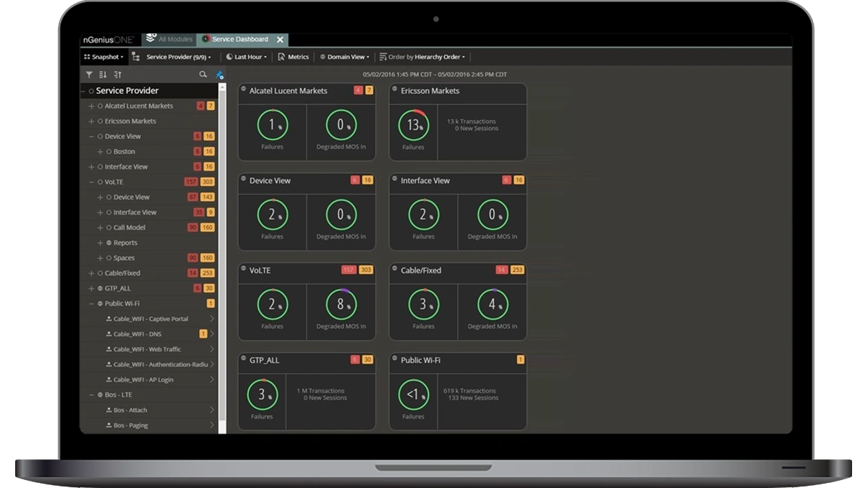Viewport: 868px width, 488px height.
Task: Select the circle marker beside Boston
Action: tap(109, 152)
